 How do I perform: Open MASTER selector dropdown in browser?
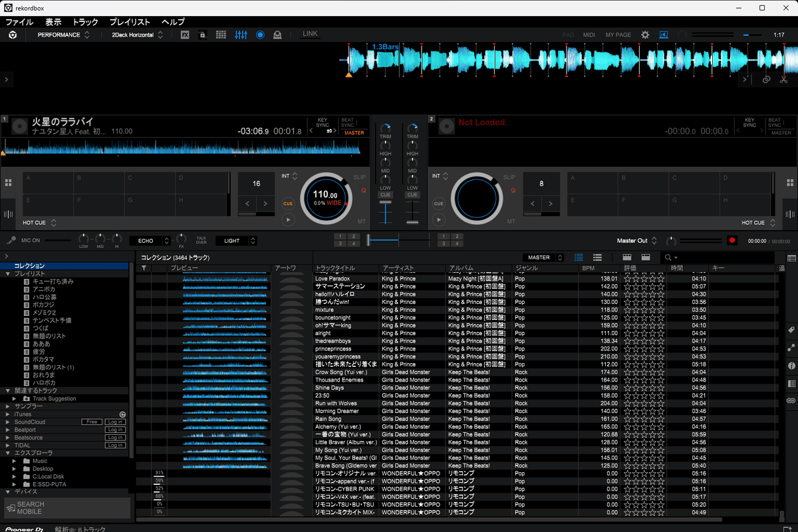[x=543, y=257]
